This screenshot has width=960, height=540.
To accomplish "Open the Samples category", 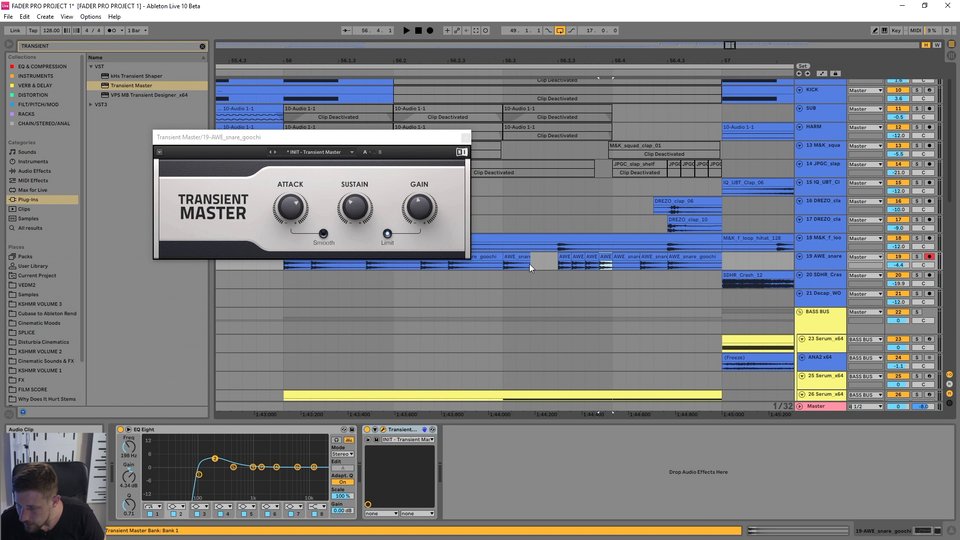I will pyautogui.click(x=28, y=219).
